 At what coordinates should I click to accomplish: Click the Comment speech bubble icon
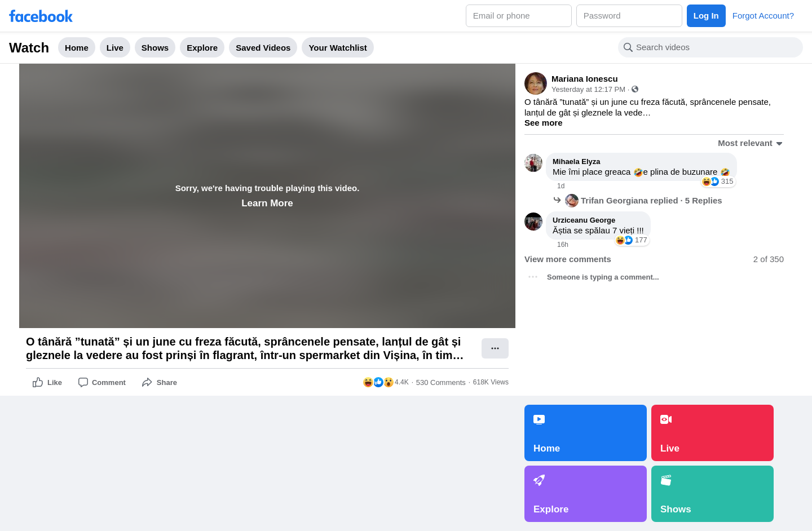click(x=83, y=382)
